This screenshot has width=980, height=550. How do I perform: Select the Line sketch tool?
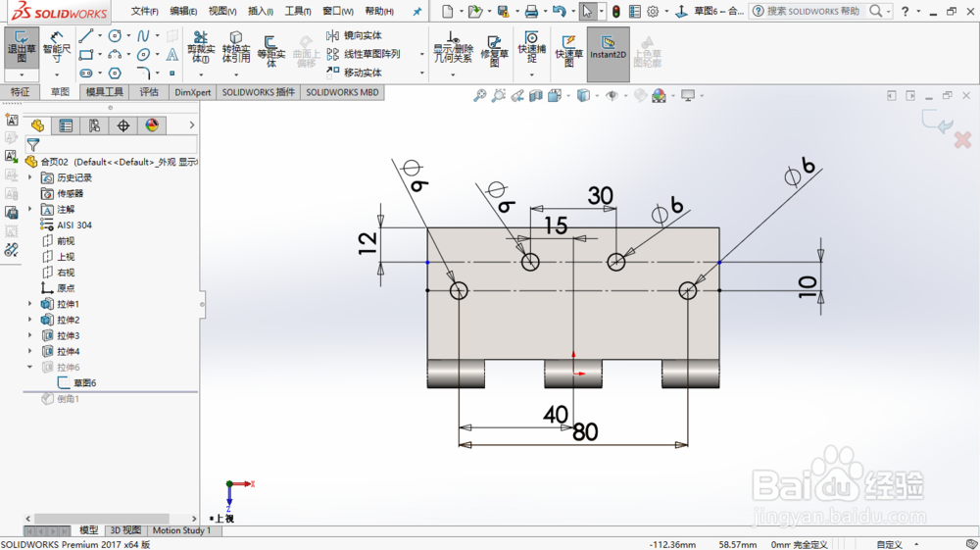pos(86,35)
